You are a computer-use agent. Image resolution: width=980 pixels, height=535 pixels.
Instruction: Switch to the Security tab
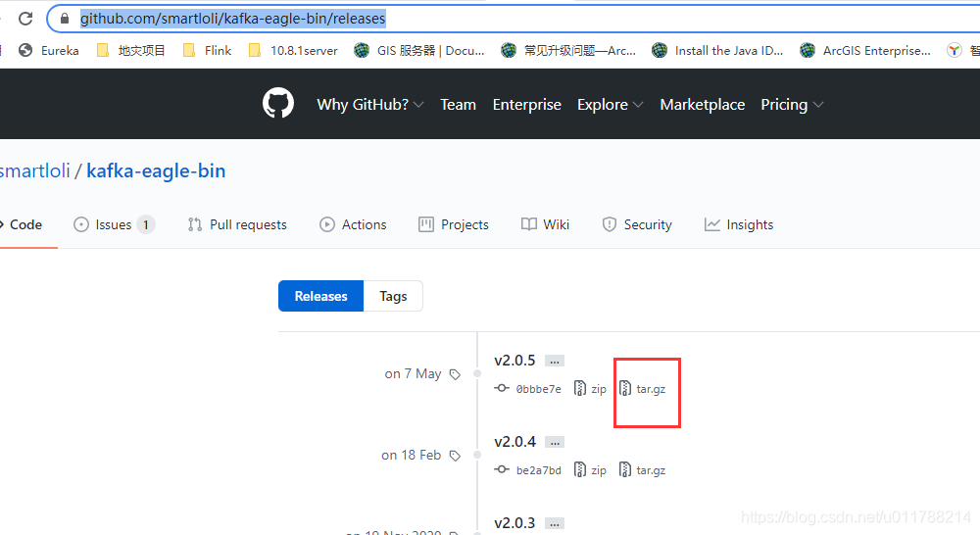(637, 224)
